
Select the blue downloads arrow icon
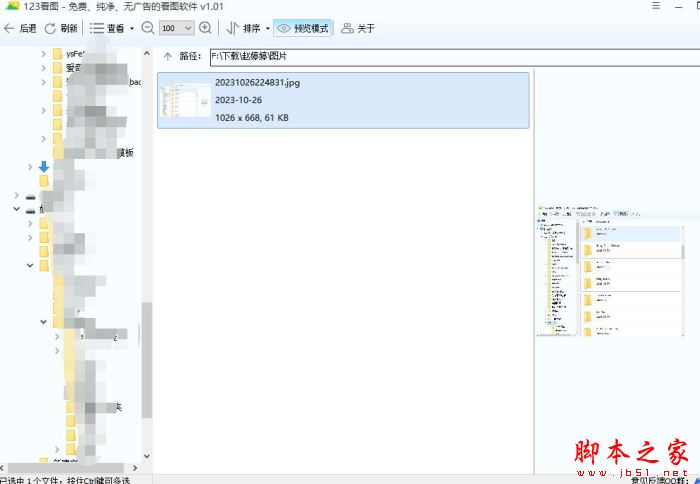click(x=44, y=167)
